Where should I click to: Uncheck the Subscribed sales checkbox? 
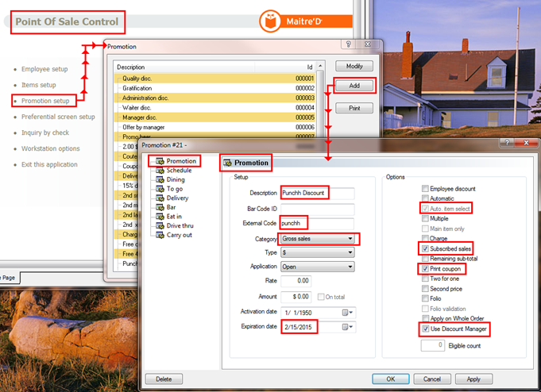pos(425,248)
